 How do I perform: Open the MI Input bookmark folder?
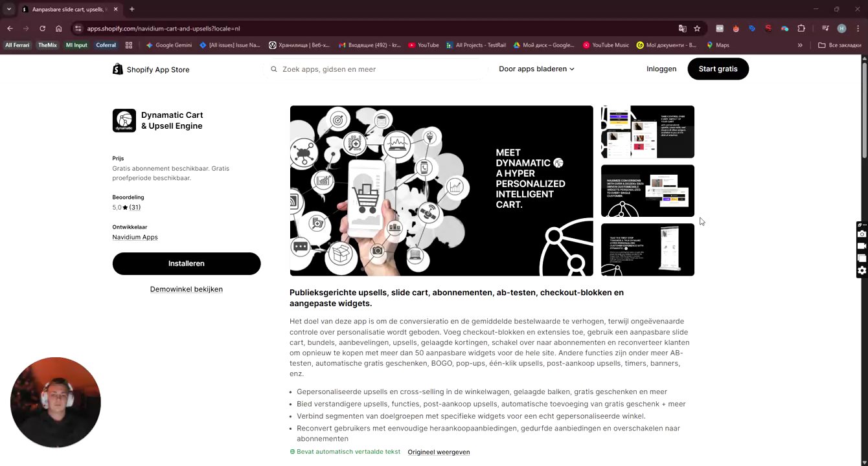coord(76,45)
